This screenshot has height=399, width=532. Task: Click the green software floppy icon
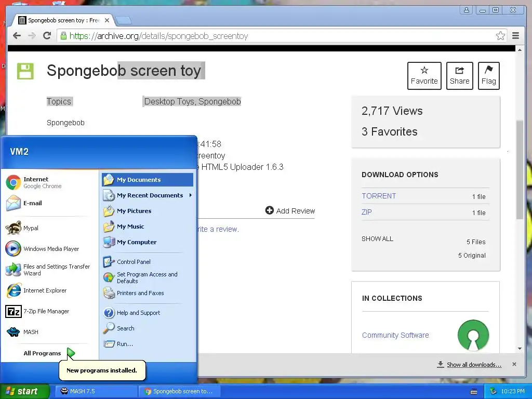point(25,71)
